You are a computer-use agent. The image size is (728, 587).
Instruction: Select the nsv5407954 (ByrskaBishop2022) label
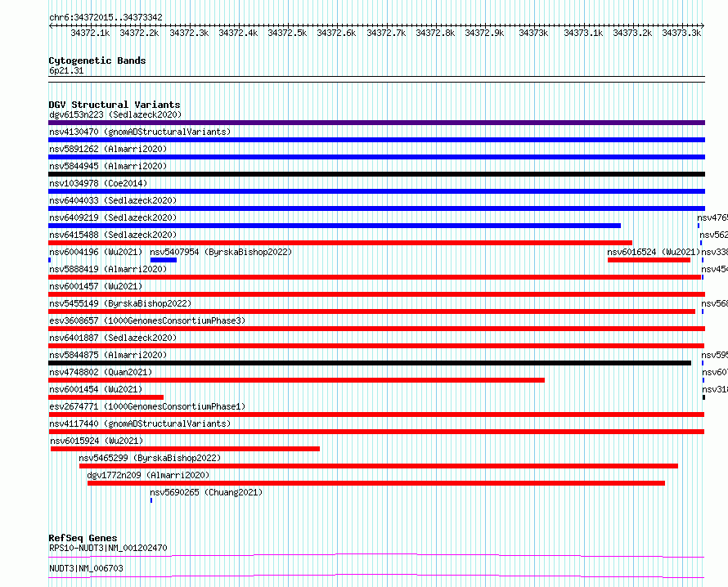coord(221,252)
